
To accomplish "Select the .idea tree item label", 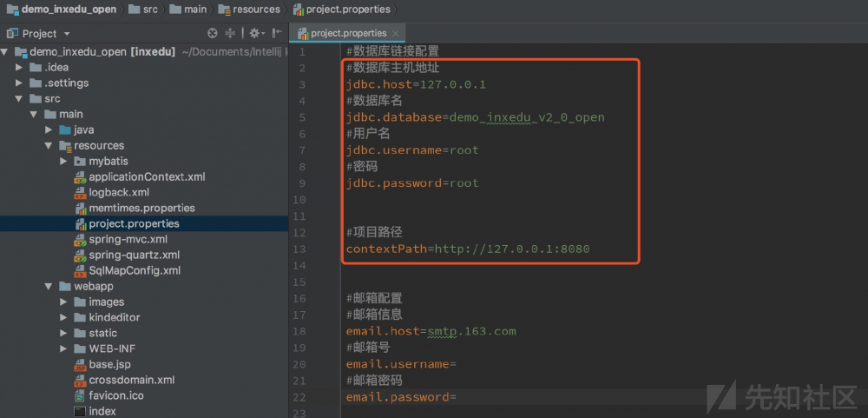I will pyautogui.click(x=56, y=68).
